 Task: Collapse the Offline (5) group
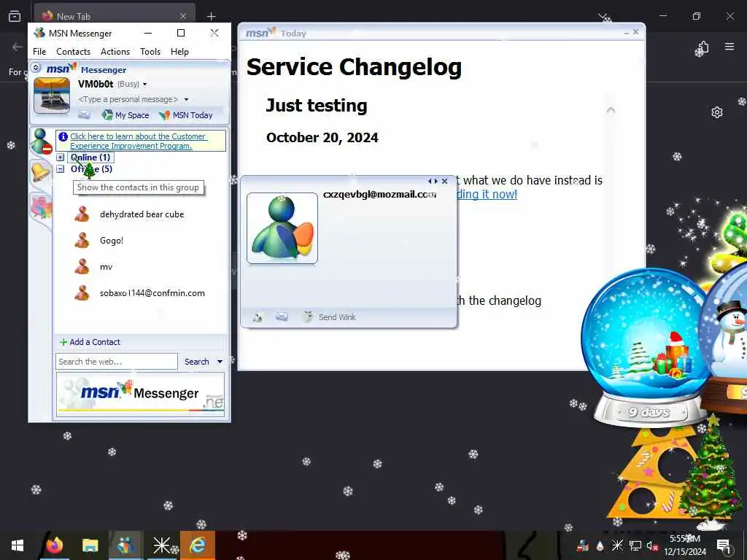(61, 169)
